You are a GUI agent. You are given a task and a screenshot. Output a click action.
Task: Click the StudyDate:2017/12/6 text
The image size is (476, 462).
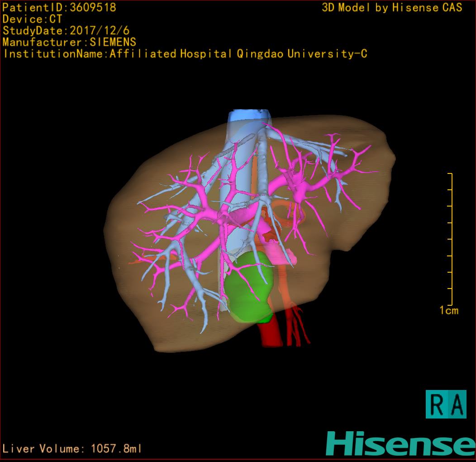(x=66, y=31)
